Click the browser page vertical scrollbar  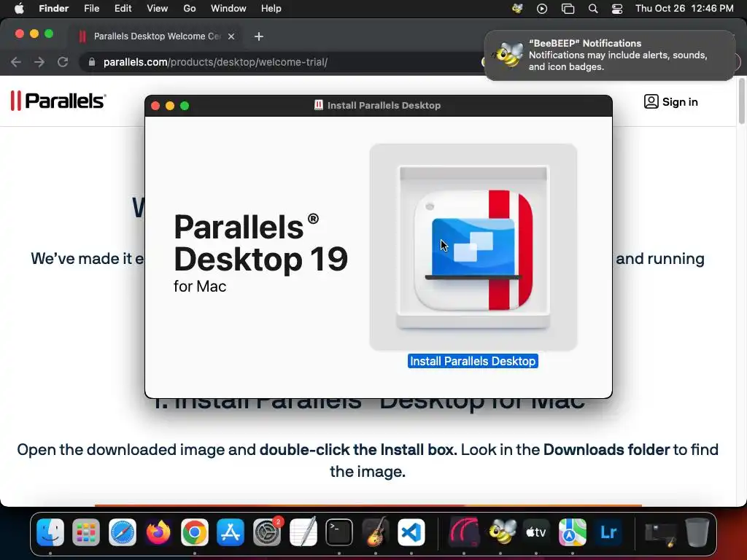[742, 102]
